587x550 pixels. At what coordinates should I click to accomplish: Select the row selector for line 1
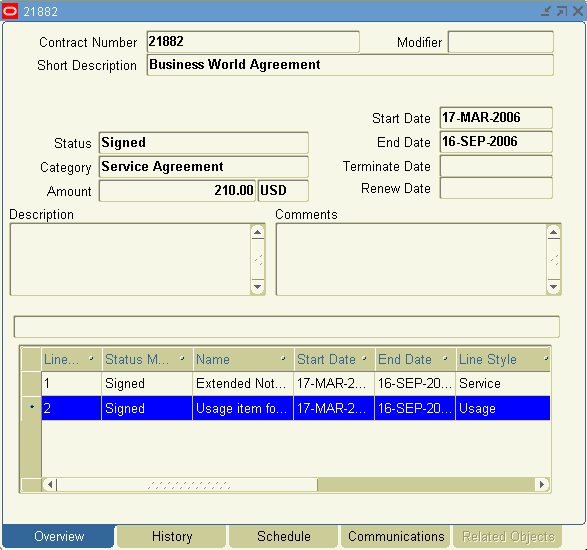(x=31, y=383)
